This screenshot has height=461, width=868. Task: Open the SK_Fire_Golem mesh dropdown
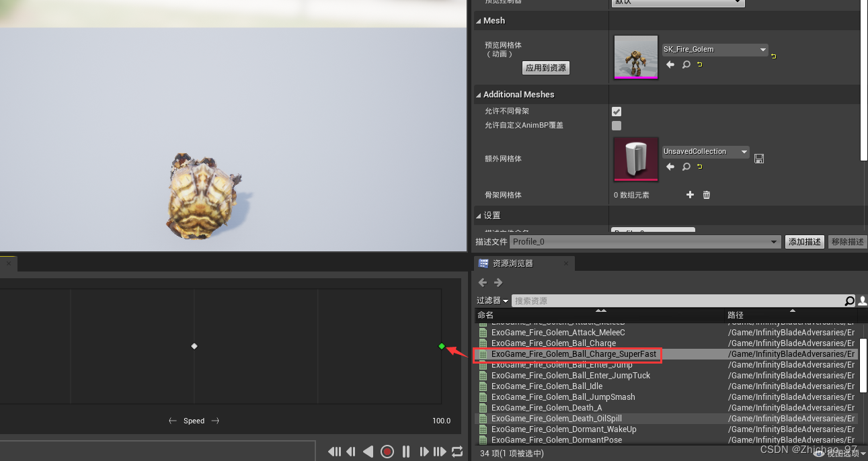point(715,49)
